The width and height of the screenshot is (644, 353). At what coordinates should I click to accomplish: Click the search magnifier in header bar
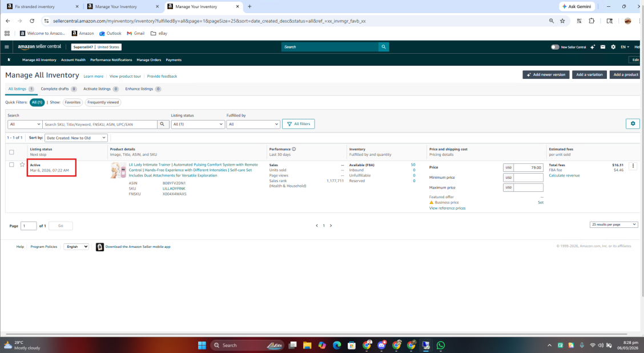pyautogui.click(x=384, y=47)
